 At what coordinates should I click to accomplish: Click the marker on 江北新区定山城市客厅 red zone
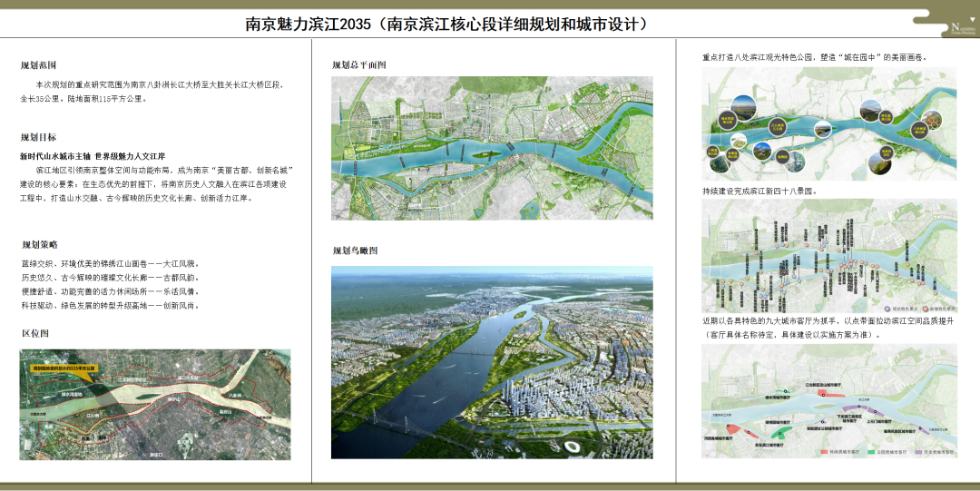(823, 396)
